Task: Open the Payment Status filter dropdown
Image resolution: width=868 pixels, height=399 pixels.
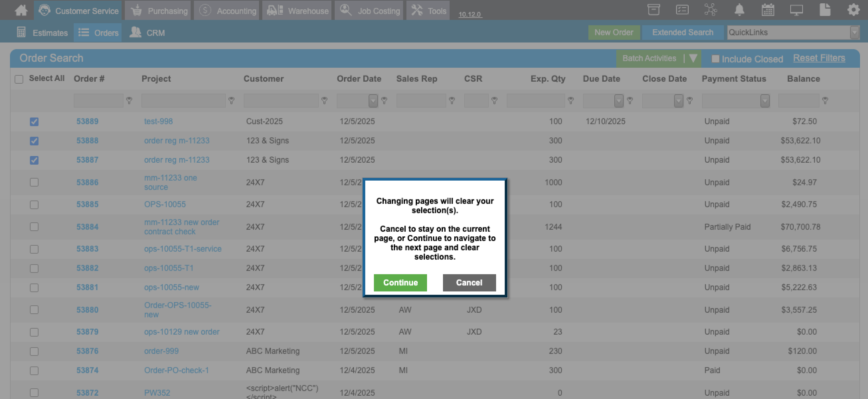Action: click(764, 100)
